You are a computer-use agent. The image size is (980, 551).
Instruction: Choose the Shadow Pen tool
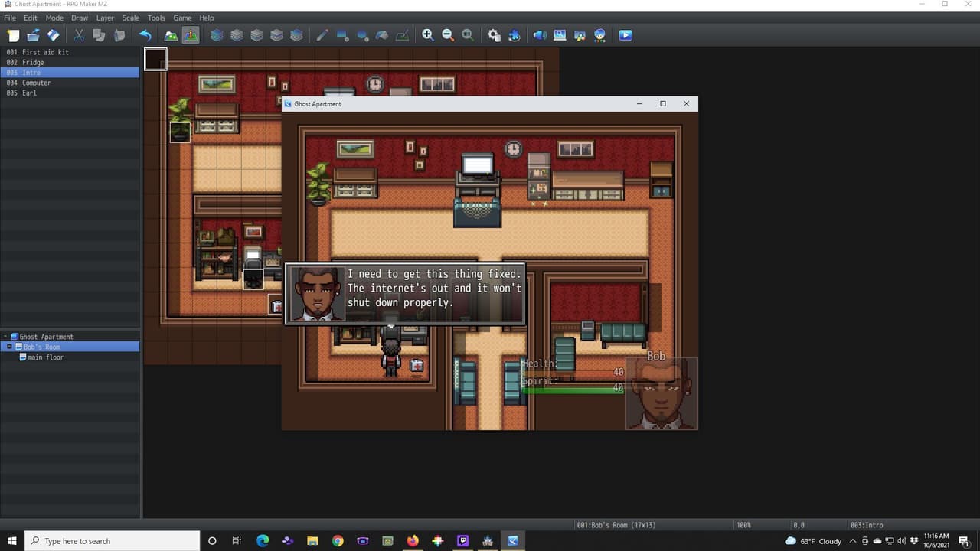tap(402, 35)
